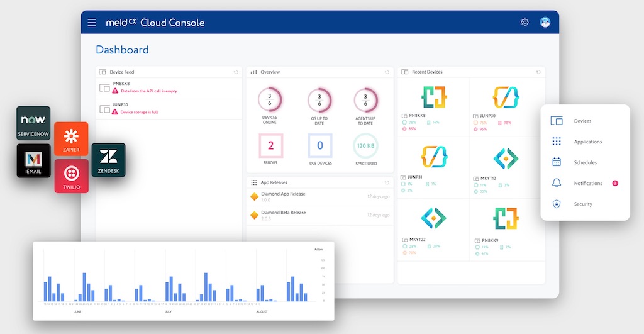Click the Zendesk integration tile
The height and width of the screenshot is (334, 644).
click(108, 160)
